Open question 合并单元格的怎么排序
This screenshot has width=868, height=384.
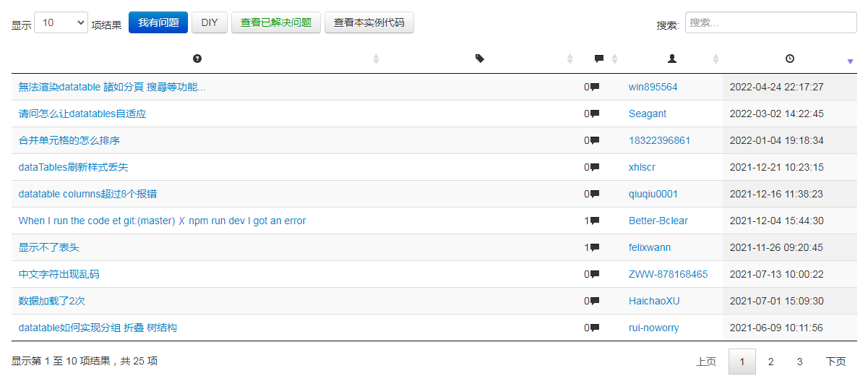[69, 140]
